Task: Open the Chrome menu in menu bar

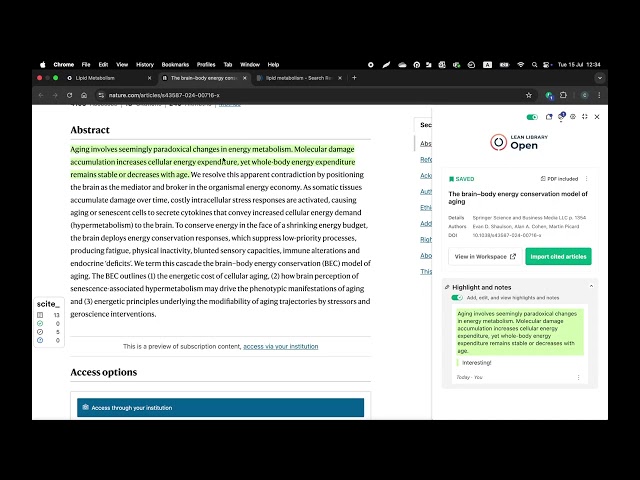Action: 64,64
